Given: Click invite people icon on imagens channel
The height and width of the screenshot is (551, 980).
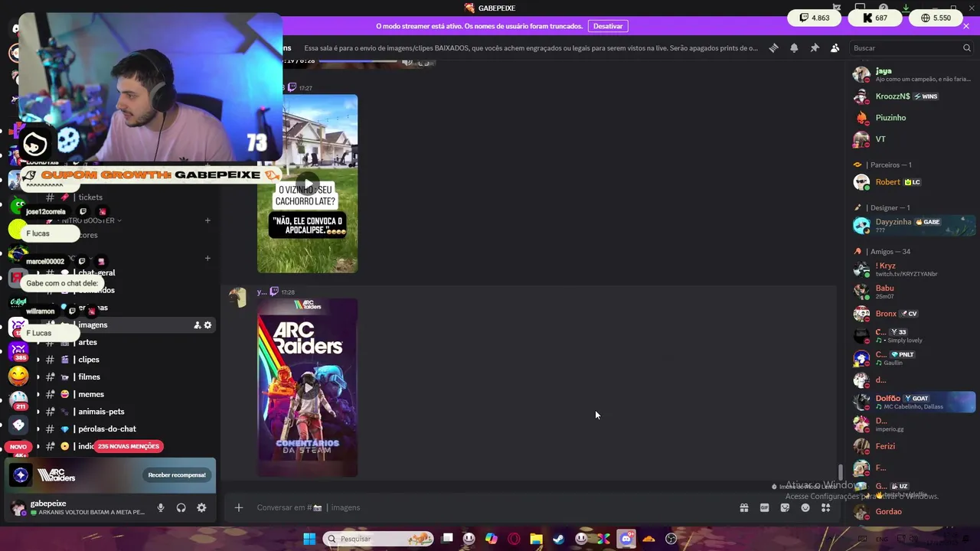Looking at the screenshot, I should tap(197, 325).
